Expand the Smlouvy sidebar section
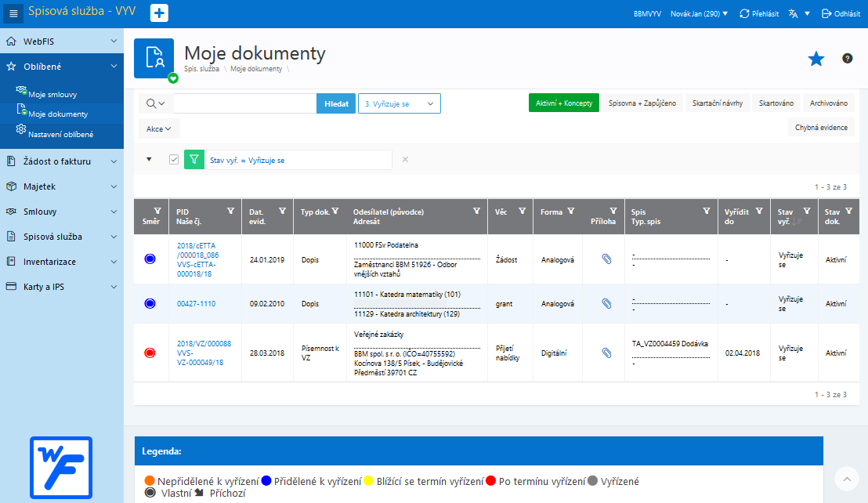 click(61, 212)
